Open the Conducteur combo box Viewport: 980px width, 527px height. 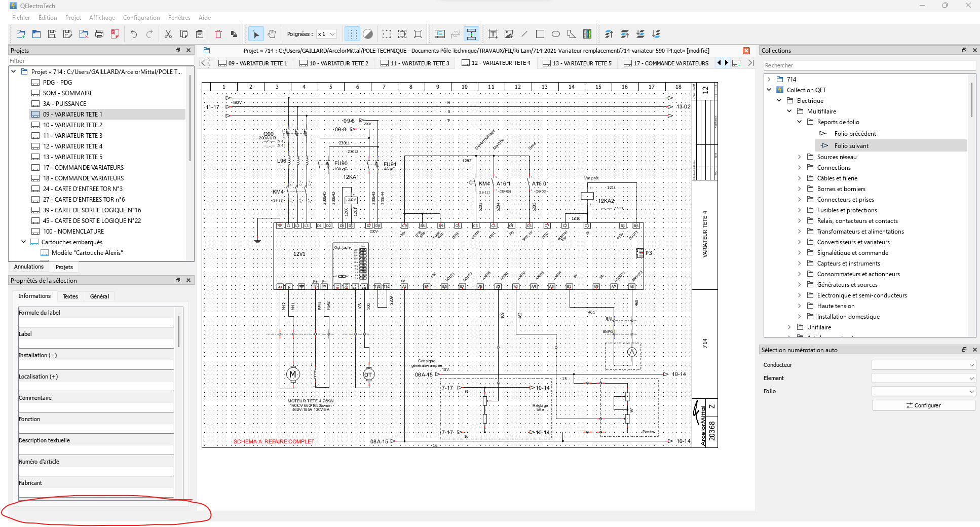pos(923,365)
